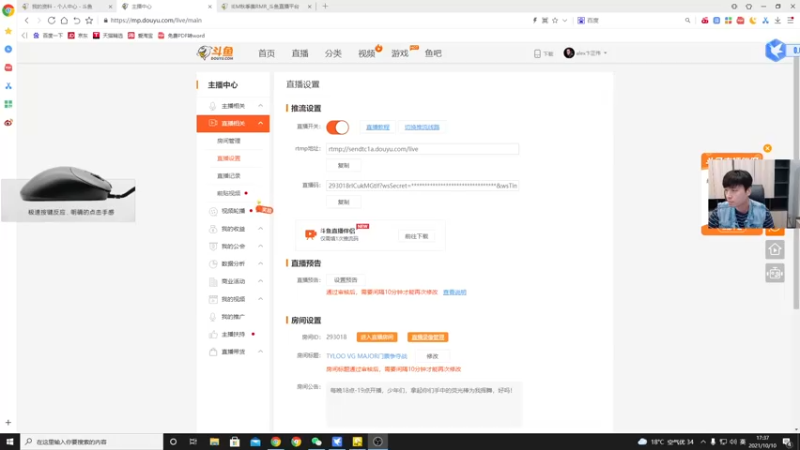Click the 主播相关 microphone icon

213,106
